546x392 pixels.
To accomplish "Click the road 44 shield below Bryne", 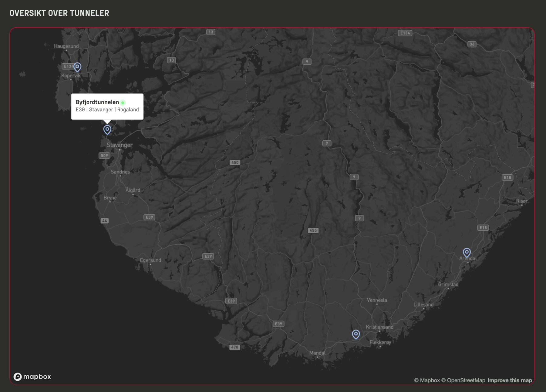I will click(105, 221).
